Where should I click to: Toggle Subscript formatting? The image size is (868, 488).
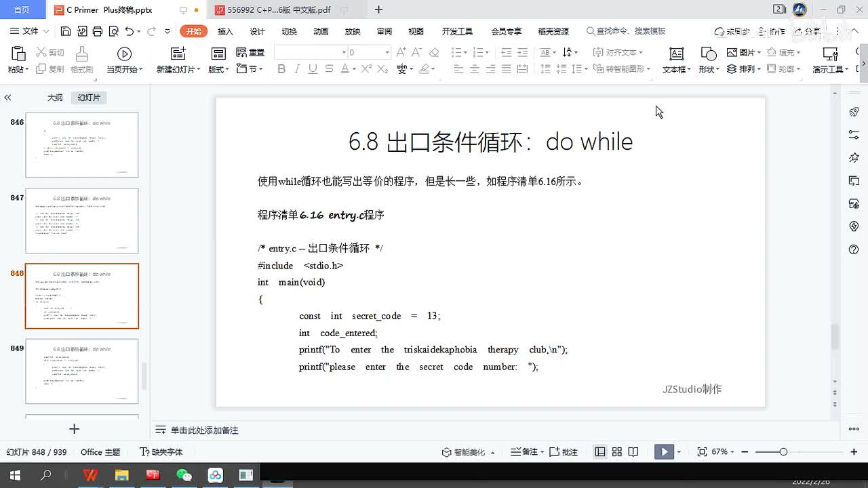pyautogui.click(x=382, y=69)
